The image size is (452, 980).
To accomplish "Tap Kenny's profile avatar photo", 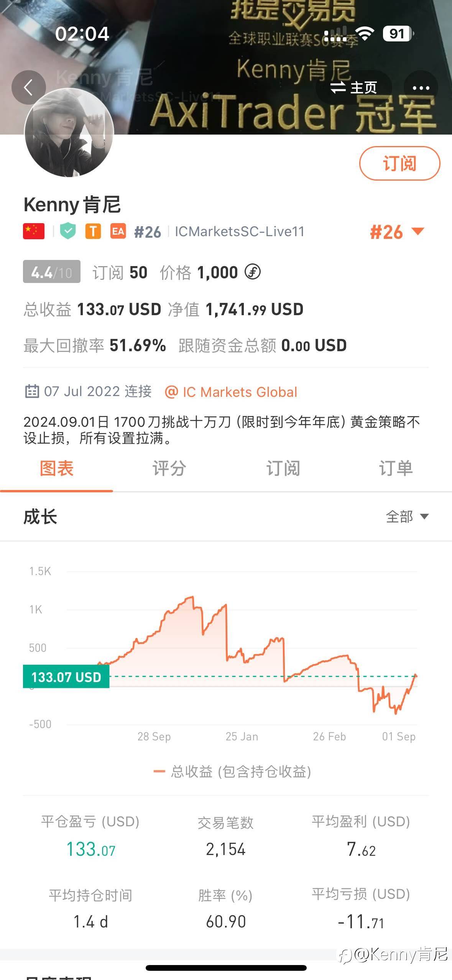I will click(69, 132).
